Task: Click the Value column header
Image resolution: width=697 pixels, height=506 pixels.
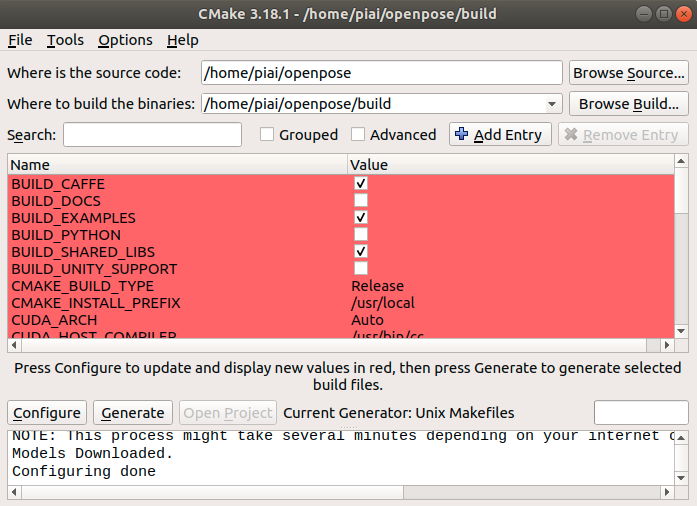Action: [x=511, y=165]
